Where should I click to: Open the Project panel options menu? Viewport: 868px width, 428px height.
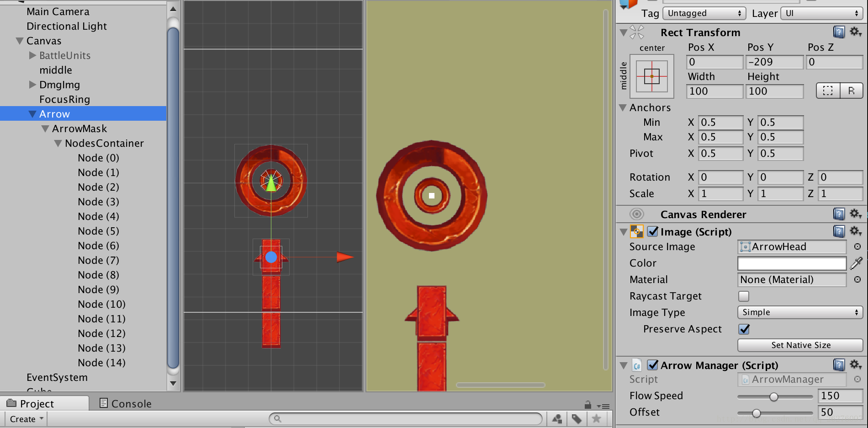(x=603, y=406)
